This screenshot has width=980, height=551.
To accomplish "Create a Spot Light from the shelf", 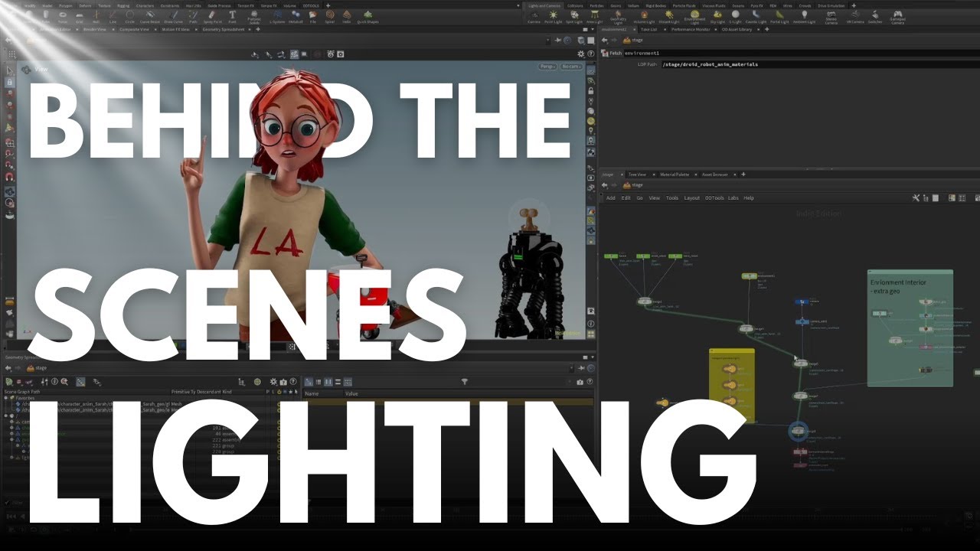I will (574, 17).
